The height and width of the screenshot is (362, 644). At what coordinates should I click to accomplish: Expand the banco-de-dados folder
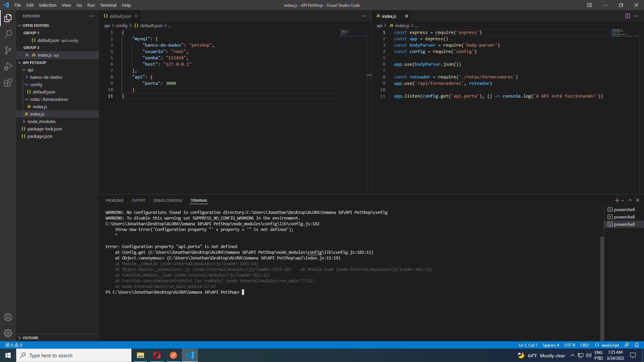(x=46, y=77)
